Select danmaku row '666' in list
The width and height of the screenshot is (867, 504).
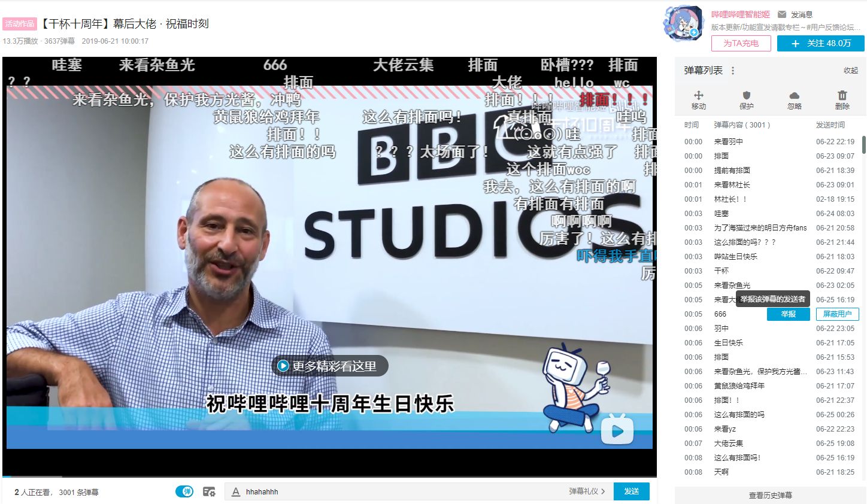click(720, 314)
